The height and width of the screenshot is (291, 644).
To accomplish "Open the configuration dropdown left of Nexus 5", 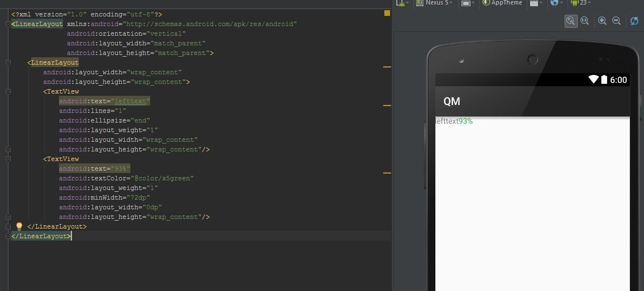I will click(x=402, y=3).
